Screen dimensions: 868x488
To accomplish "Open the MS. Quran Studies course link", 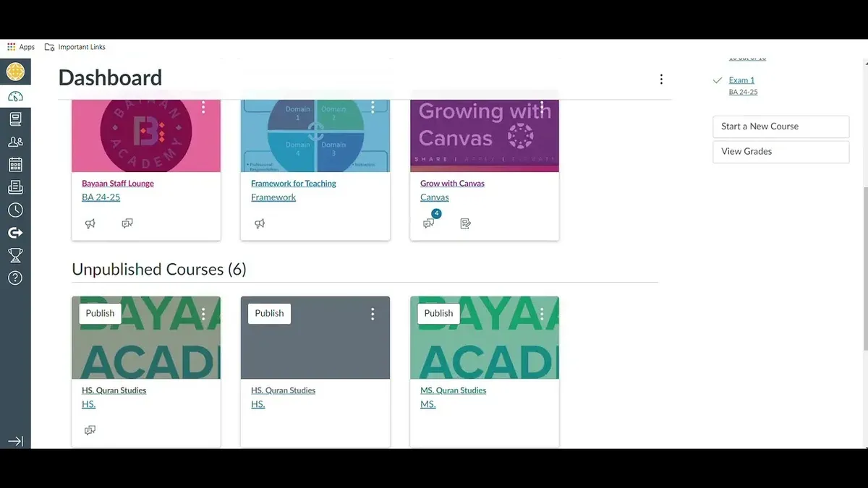I will point(454,390).
